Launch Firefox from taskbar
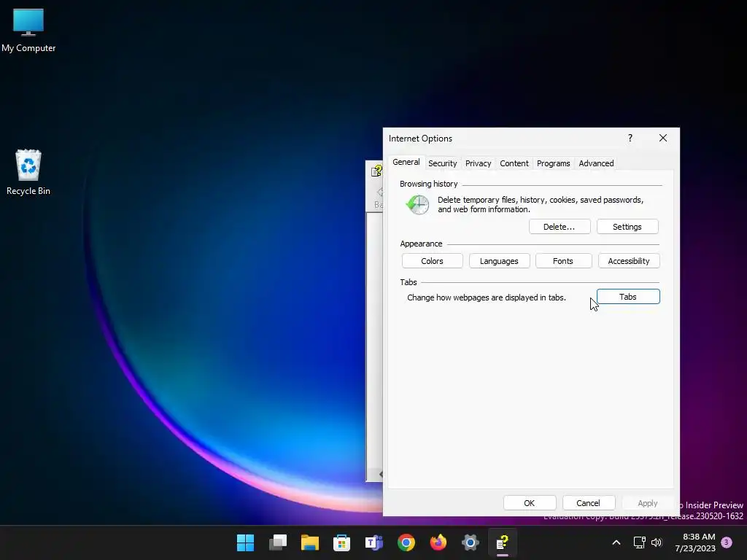The width and height of the screenshot is (747, 560). click(438, 542)
